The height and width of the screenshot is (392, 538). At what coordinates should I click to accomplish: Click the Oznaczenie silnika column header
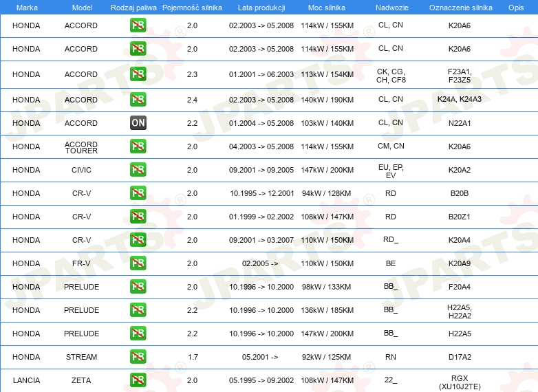(460, 8)
